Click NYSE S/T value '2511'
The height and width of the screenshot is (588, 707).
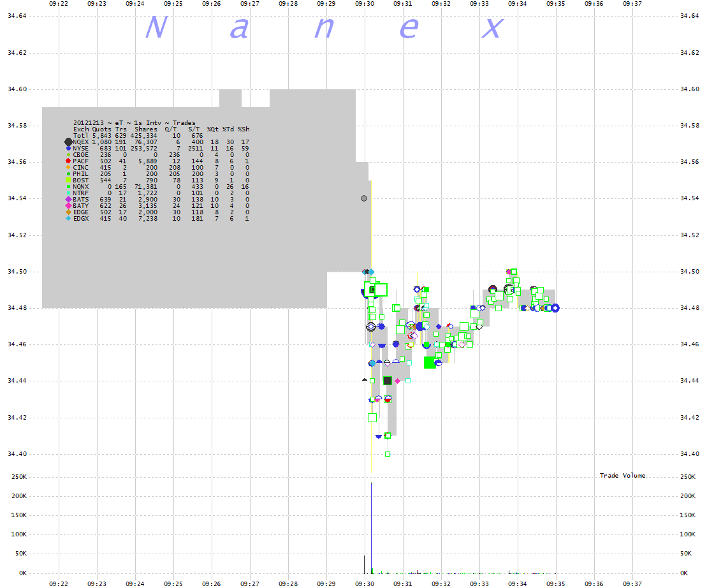pos(196,149)
